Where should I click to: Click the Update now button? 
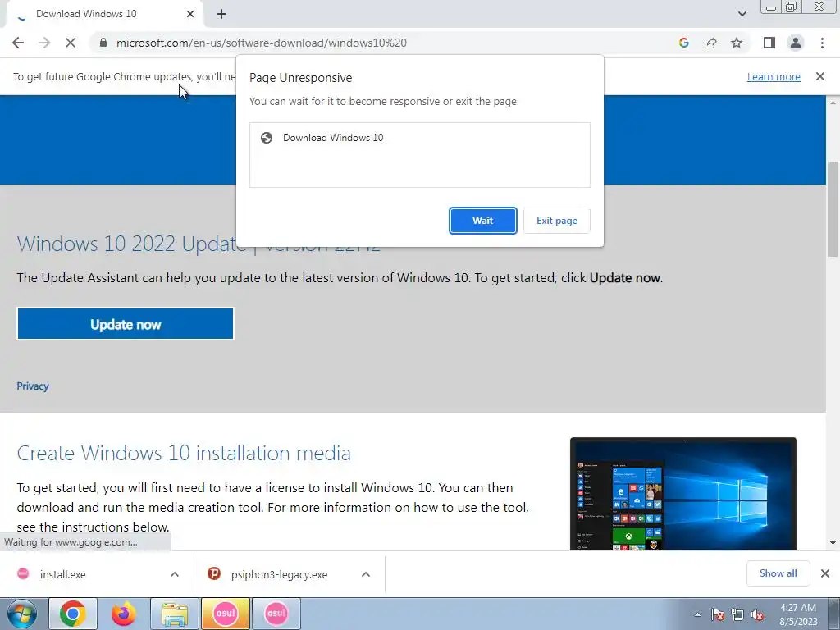pyautogui.click(x=126, y=324)
